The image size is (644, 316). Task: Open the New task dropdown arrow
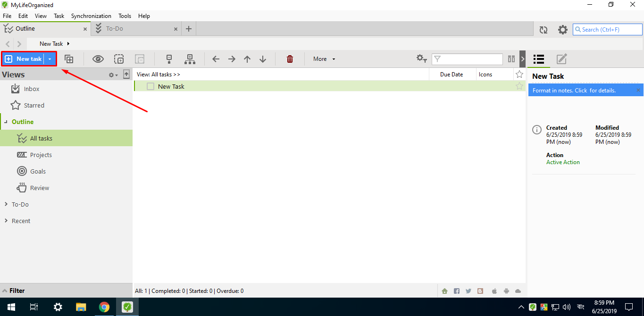tap(50, 59)
